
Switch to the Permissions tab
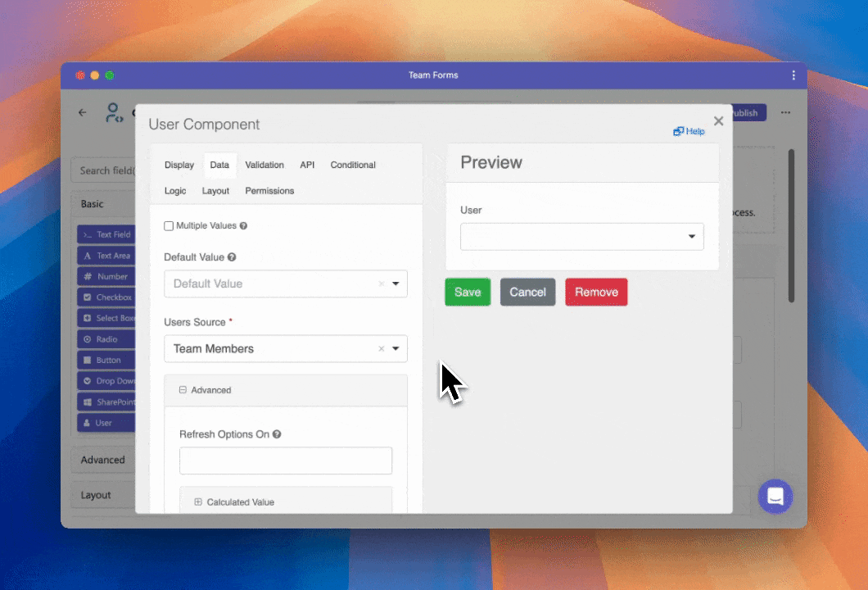(x=269, y=191)
